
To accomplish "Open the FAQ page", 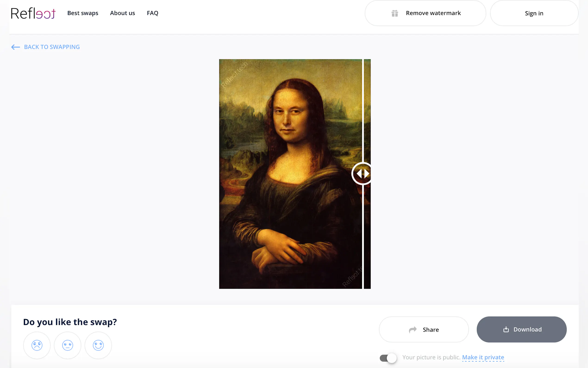I will click(152, 13).
